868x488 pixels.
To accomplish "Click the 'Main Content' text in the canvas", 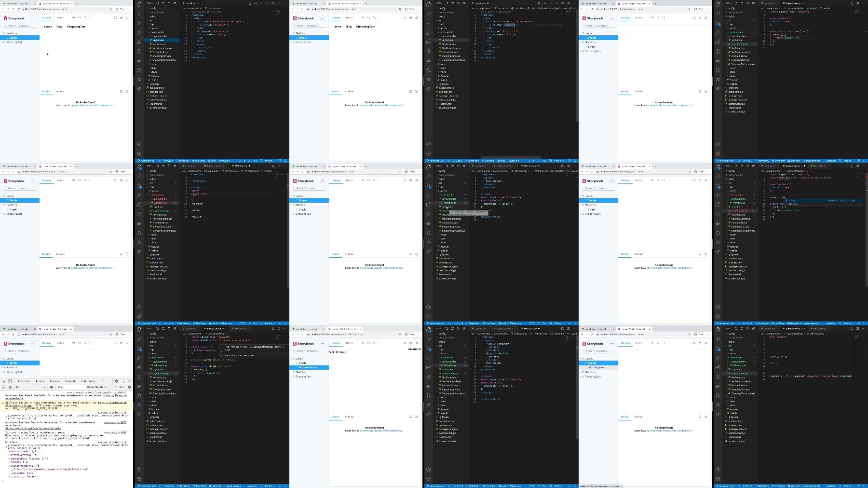I will click(x=338, y=352).
